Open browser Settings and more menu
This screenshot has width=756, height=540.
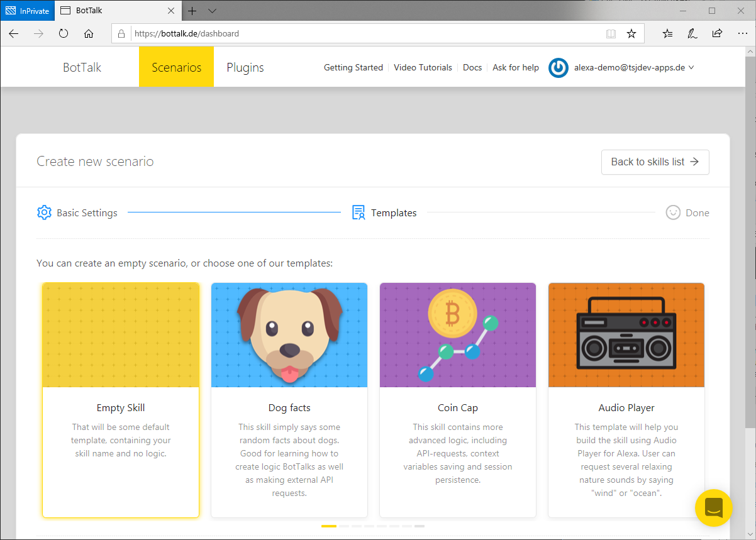pos(742,34)
